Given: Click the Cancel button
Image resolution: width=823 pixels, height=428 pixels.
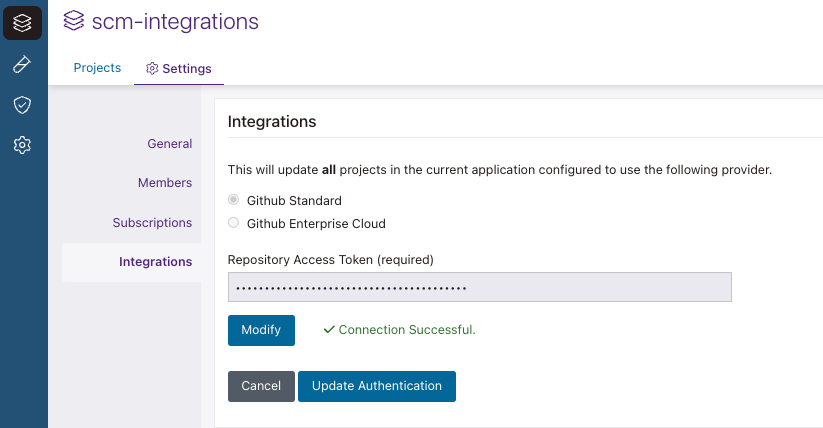Looking at the screenshot, I should [x=261, y=386].
